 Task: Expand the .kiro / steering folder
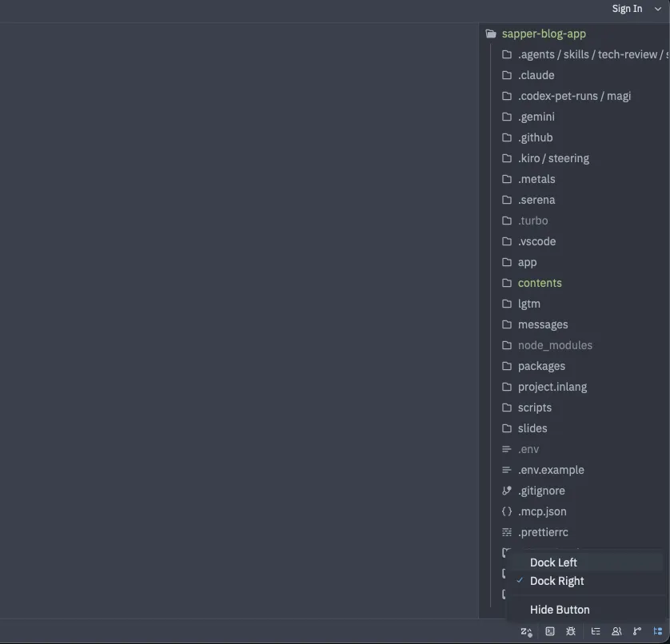coord(574,158)
